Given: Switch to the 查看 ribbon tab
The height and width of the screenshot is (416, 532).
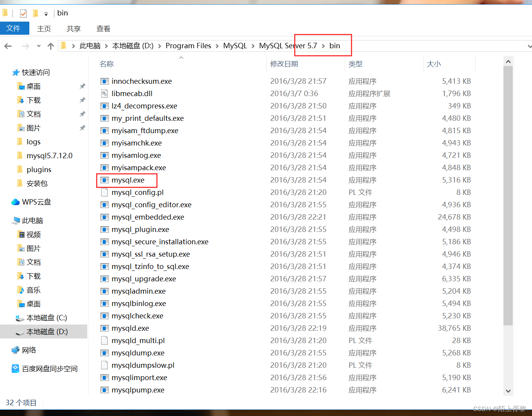Looking at the screenshot, I should (103, 28).
